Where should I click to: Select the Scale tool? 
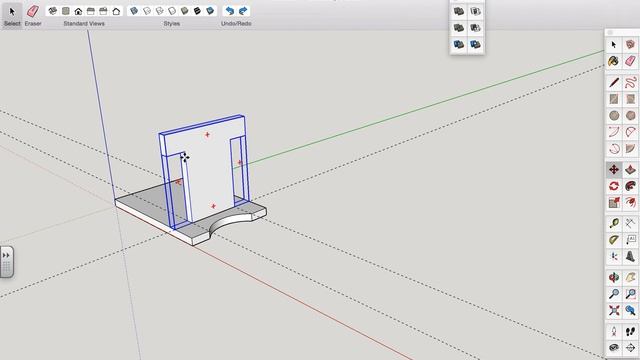(614, 202)
